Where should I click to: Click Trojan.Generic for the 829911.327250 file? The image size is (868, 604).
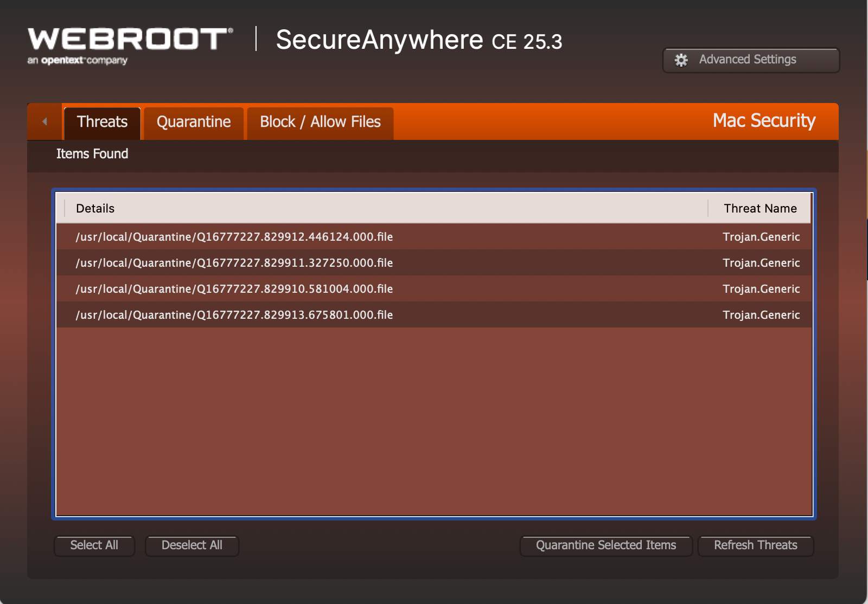[x=761, y=263]
